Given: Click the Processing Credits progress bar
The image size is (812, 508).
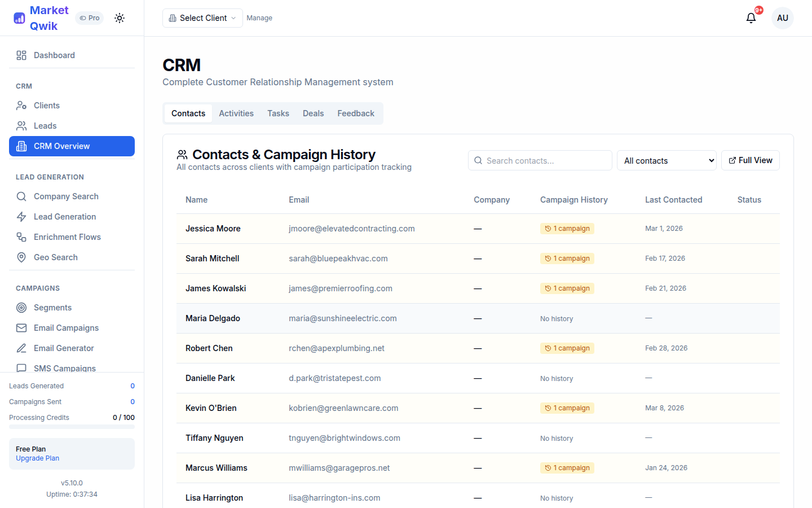Looking at the screenshot, I should (x=72, y=427).
